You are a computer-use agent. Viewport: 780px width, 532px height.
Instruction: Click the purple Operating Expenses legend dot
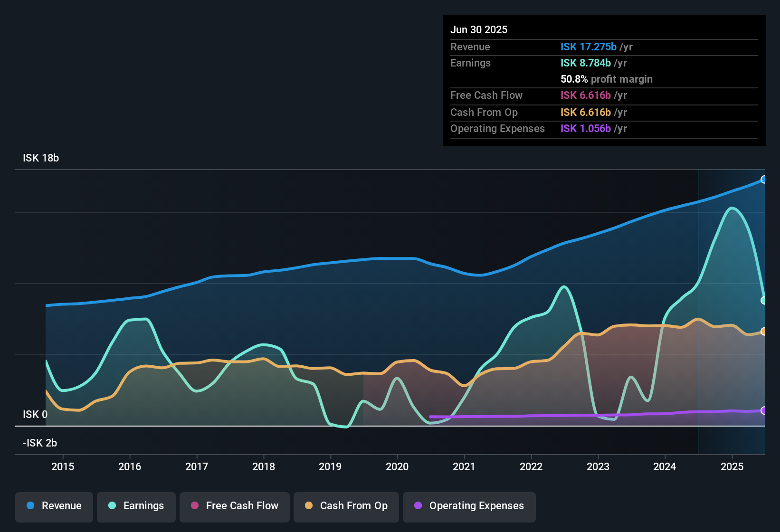pyautogui.click(x=418, y=505)
